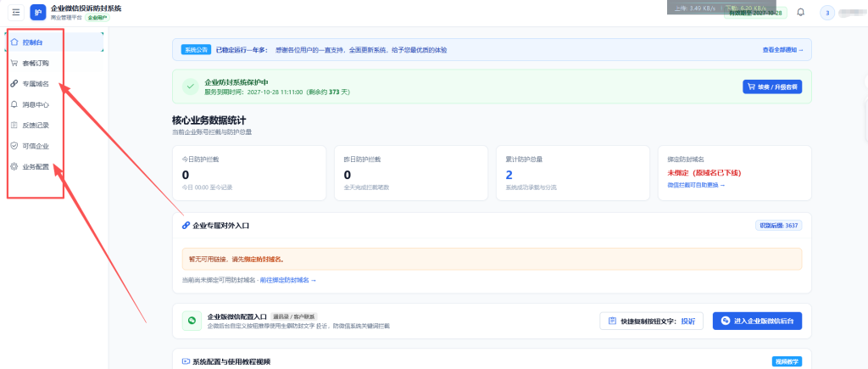Click the 识别后缀: 3637 badge
Screen dimensions: 868x369
[x=779, y=226]
